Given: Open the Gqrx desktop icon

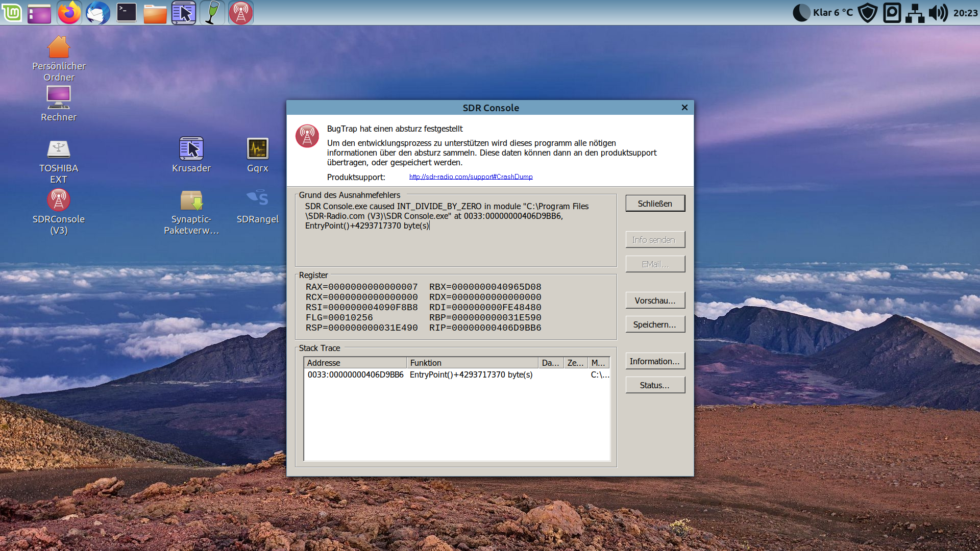Looking at the screenshot, I should pyautogui.click(x=257, y=149).
